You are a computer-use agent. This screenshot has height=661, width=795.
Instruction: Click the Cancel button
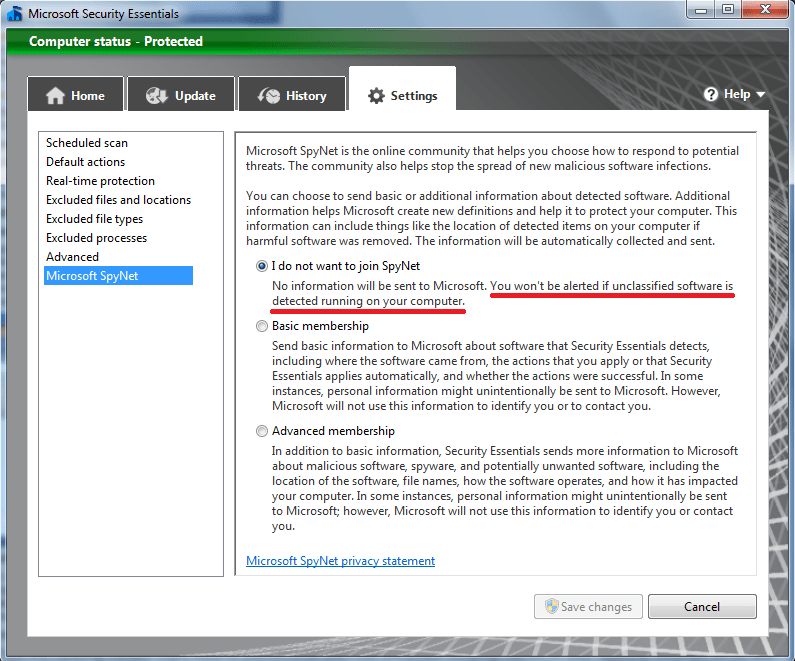pyautogui.click(x=702, y=606)
